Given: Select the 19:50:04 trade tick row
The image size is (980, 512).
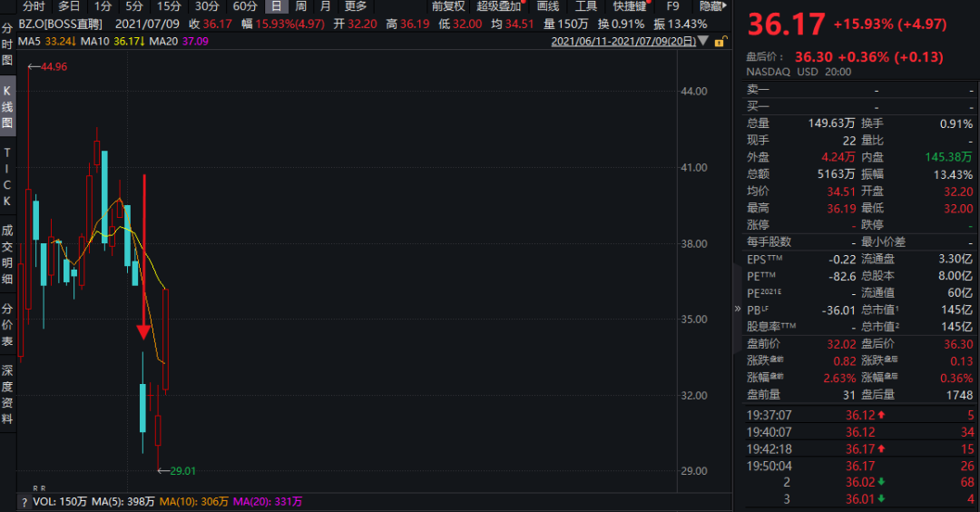Looking at the screenshot, I should click(x=859, y=466).
